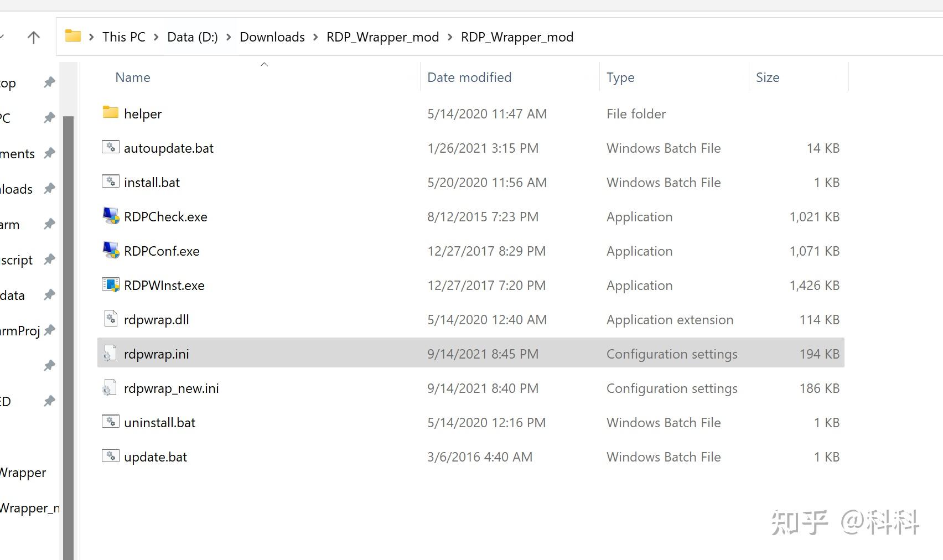Sort files by the Date modified header
Screen dimensions: 943x560
coord(469,77)
